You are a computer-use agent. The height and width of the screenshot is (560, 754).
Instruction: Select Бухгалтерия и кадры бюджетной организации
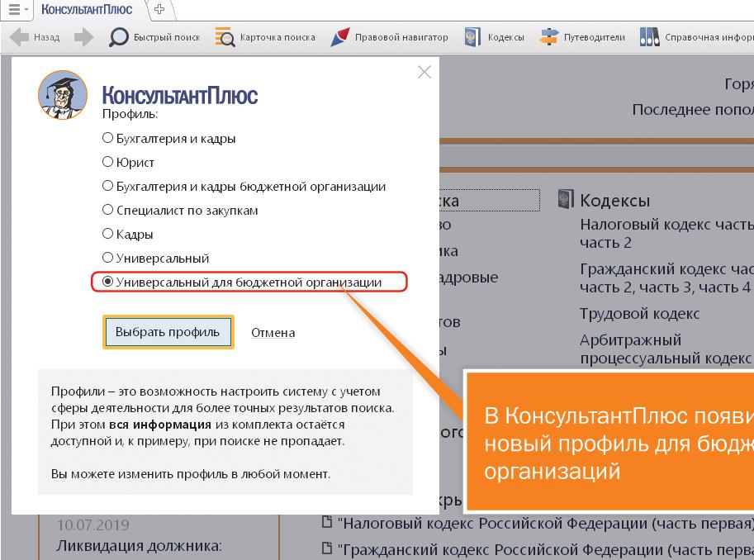coord(244,186)
